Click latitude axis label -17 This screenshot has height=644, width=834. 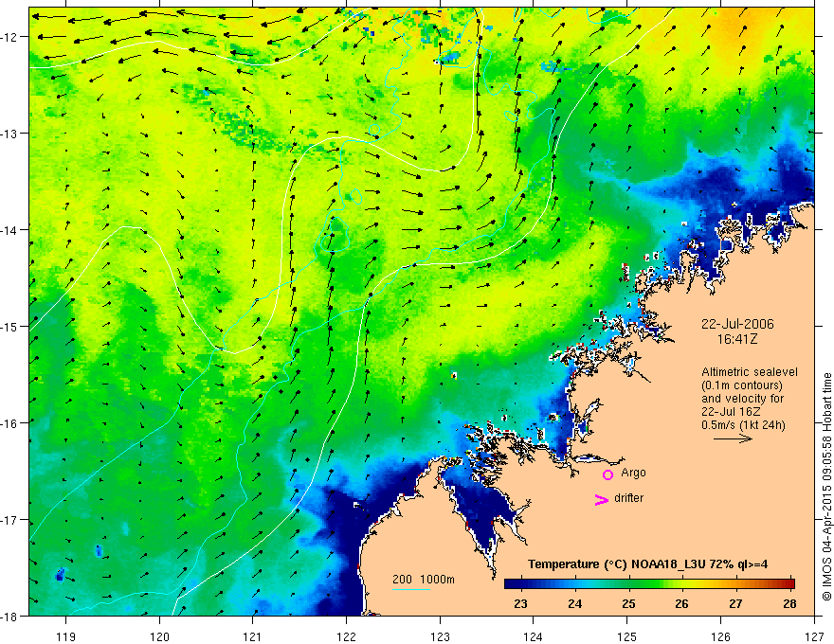10,520
